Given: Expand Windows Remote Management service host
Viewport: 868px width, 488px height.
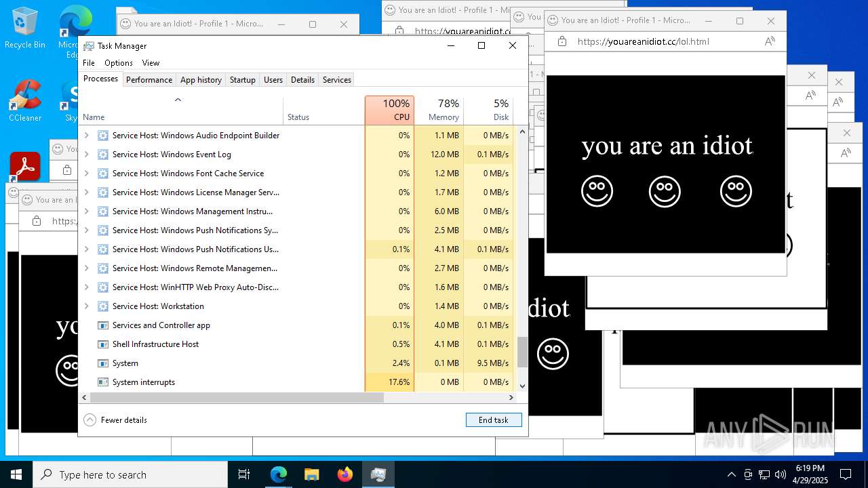Looking at the screenshot, I should click(86, 268).
